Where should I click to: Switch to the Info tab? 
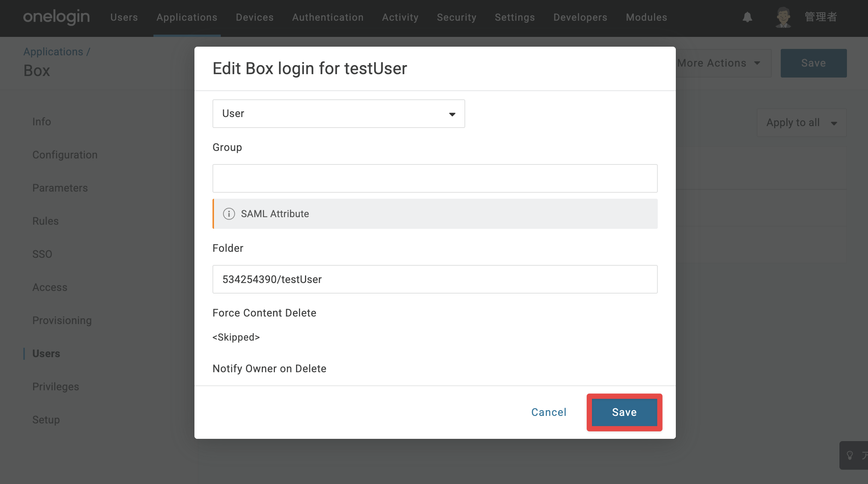tap(42, 122)
